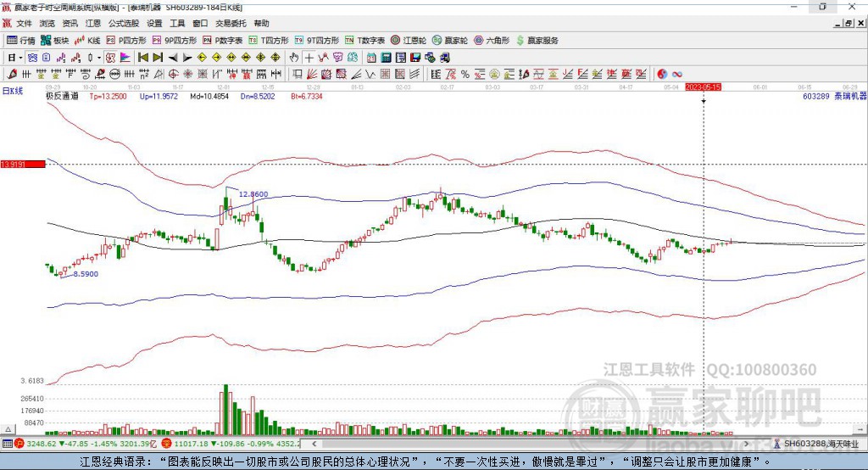The image size is (868, 470).
Task: Open the 工具 menu
Action: [177, 23]
